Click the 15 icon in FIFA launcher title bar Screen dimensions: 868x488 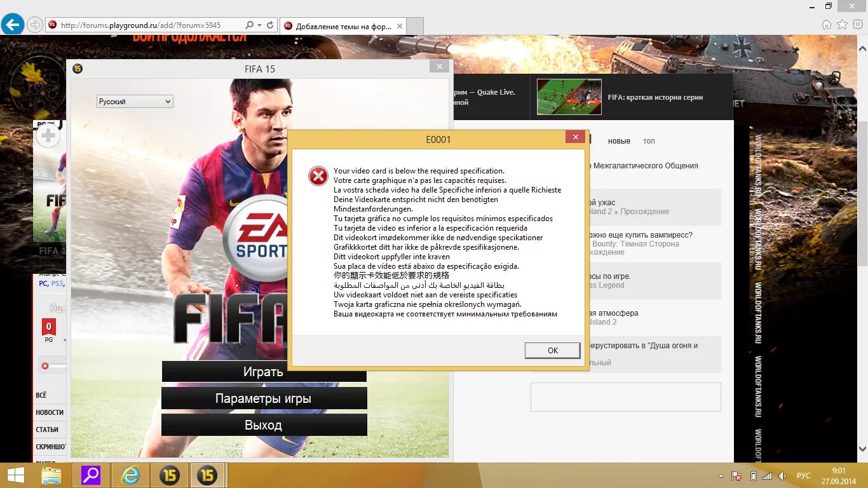pos(78,69)
